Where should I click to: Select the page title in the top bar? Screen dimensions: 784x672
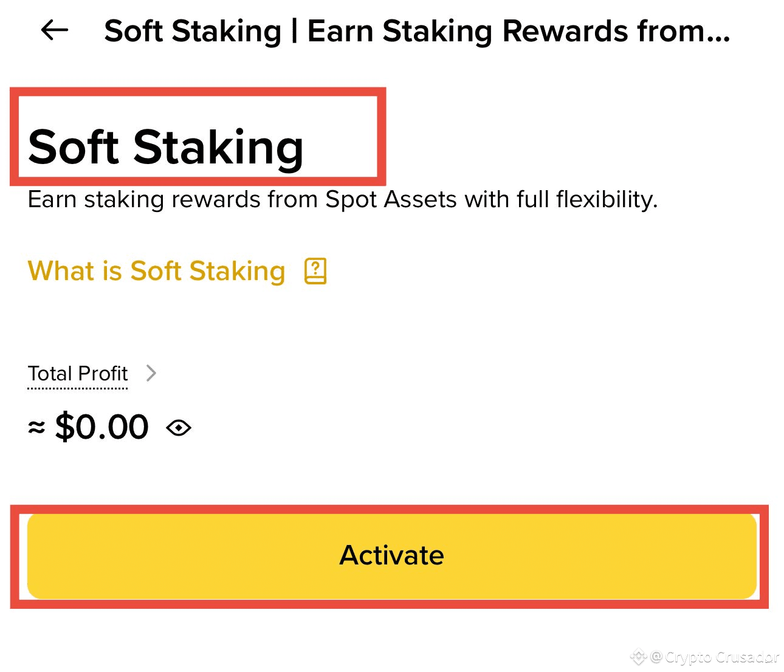(x=417, y=31)
